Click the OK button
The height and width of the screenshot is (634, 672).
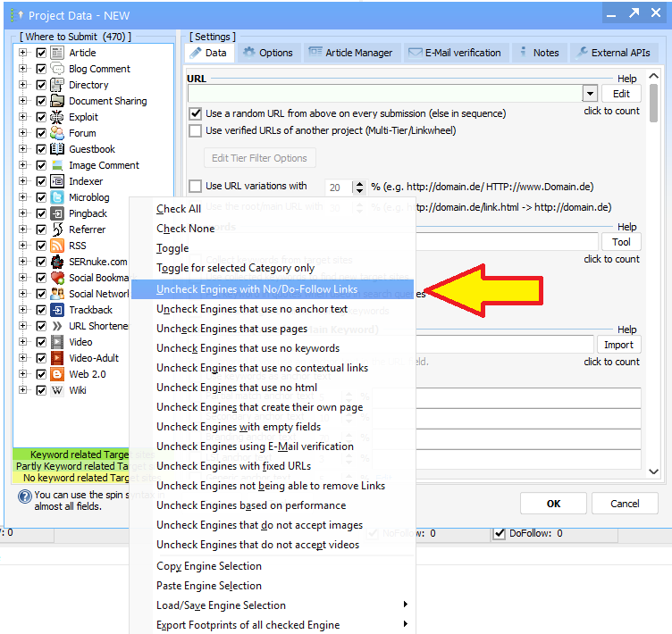click(x=553, y=504)
